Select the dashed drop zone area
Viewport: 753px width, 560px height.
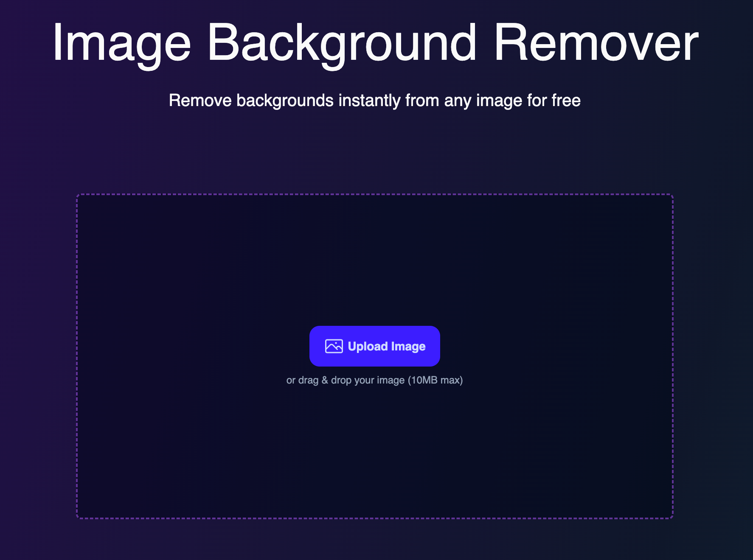375,356
